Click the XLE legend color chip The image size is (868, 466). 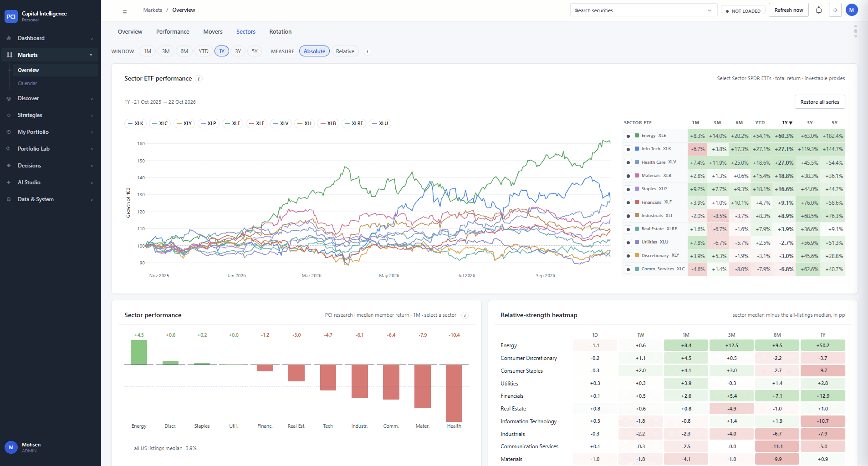coord(228,124)
